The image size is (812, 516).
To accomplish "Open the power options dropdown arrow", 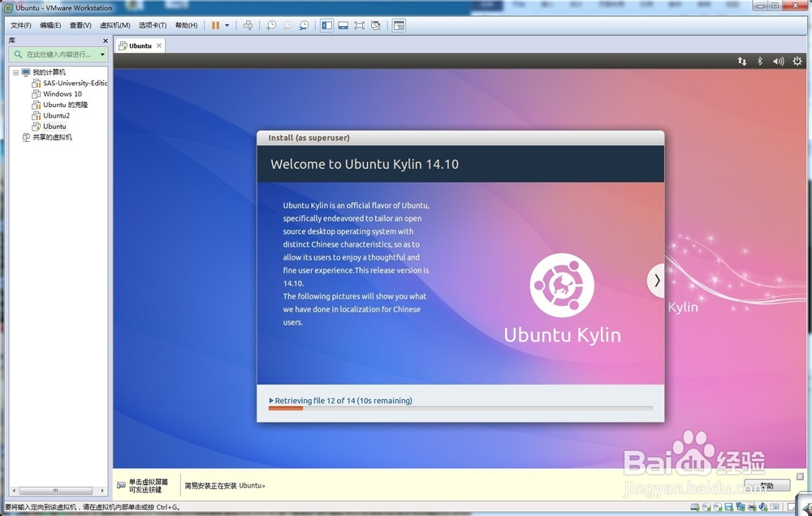I will click(227, 25).
